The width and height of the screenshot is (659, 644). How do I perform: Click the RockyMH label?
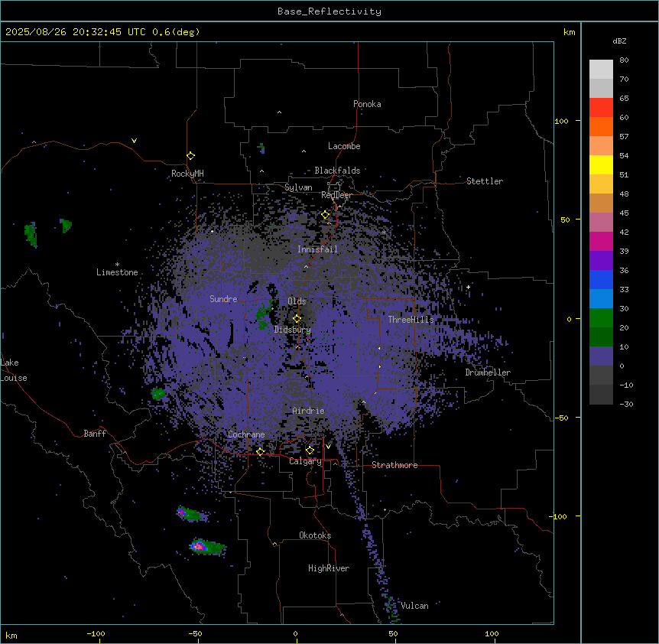point(187,174)
